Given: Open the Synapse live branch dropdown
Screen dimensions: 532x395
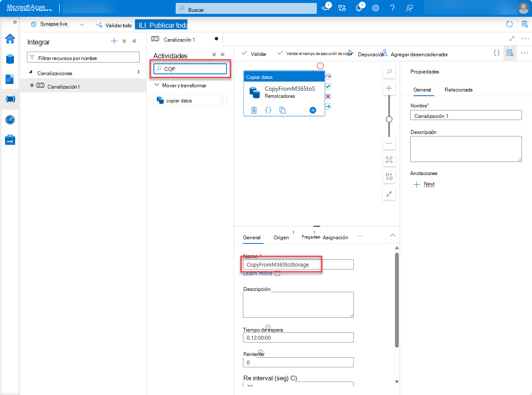Looking at the screenshot, I should [82, 24].
